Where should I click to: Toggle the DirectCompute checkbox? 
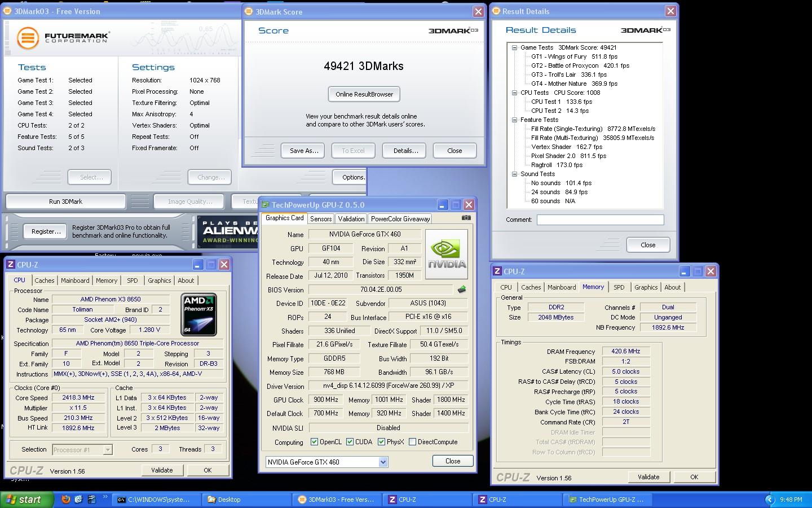[412, 442]
